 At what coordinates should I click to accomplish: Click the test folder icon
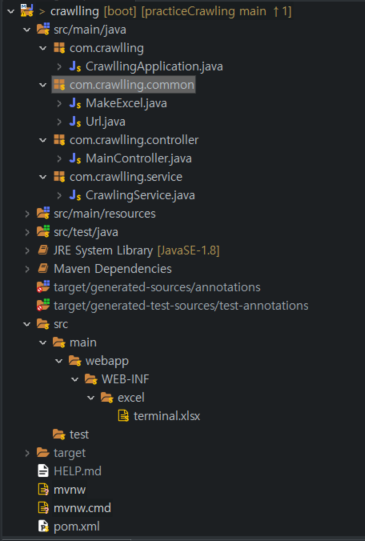[x=59, y=435]
